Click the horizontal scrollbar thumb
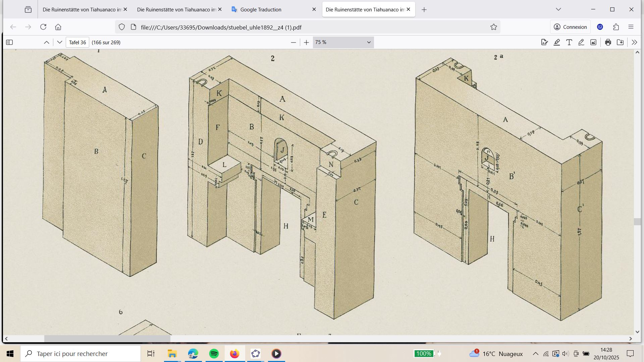The image size is (644, 362). (x=107, y=339)
